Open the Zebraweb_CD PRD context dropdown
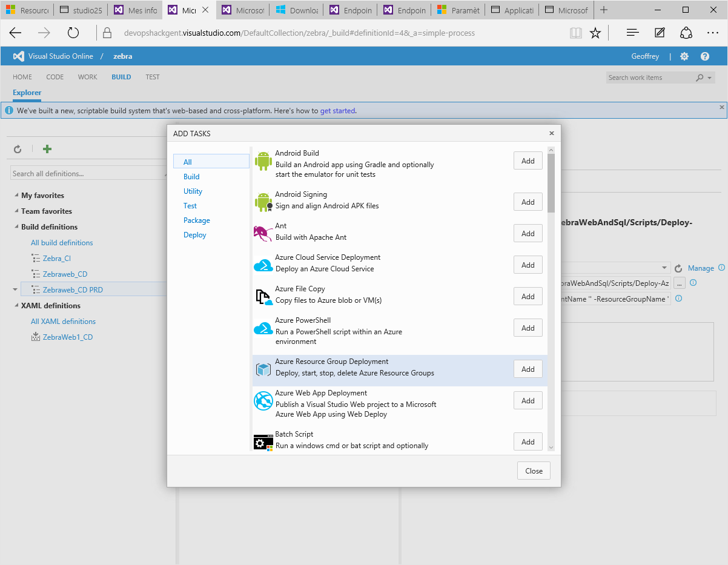728x565 pixels. click(15, 290)
